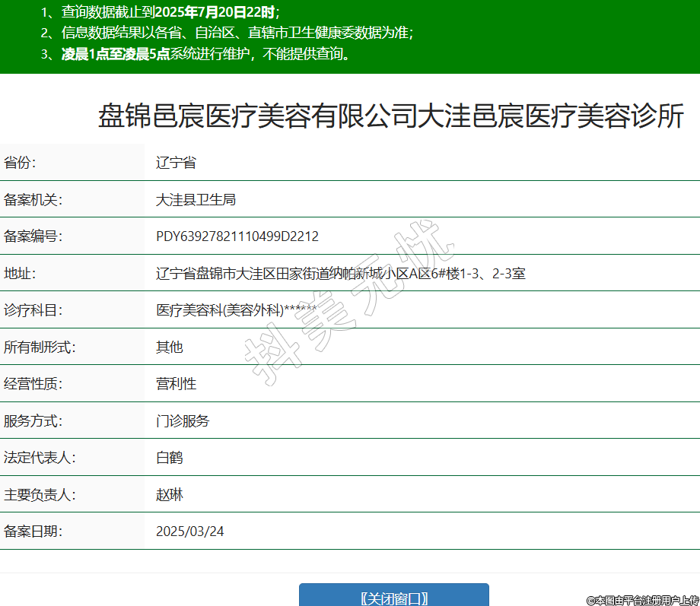The image size is (700, 606).
Task: Click the 备案日期 value 2025/03/24
Action: (189, 531)
